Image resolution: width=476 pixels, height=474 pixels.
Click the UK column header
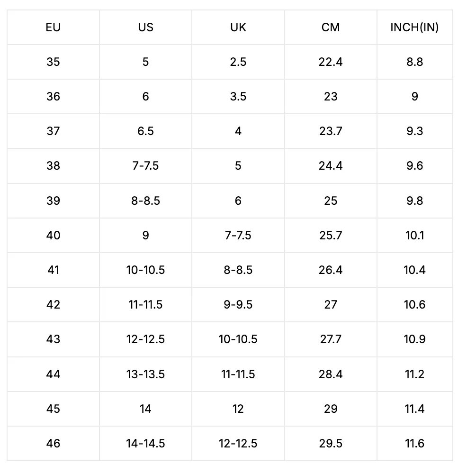click(238, 27)
